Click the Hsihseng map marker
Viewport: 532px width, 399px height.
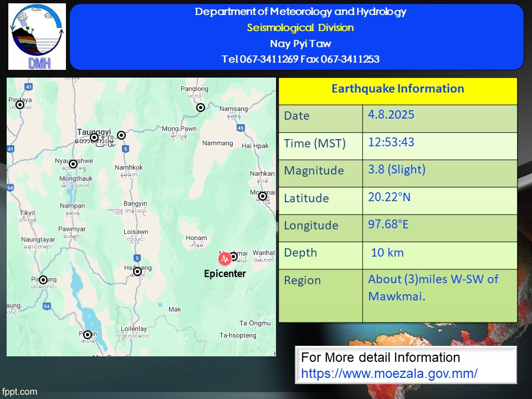[137, 272]
